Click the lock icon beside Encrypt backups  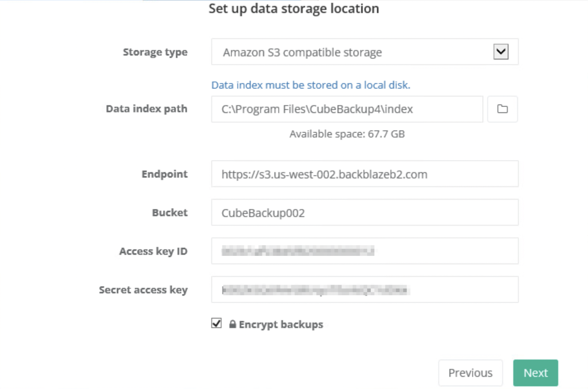click(232, 324)
